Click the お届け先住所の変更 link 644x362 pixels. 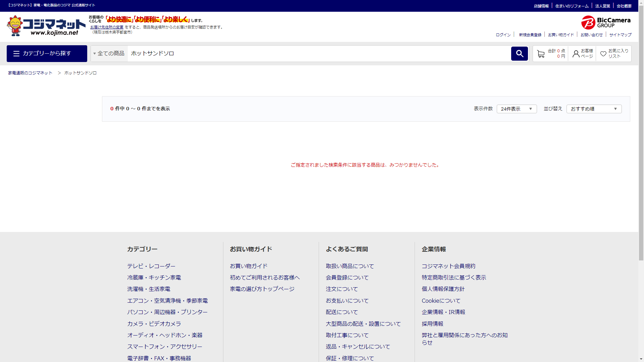(107, 27)
